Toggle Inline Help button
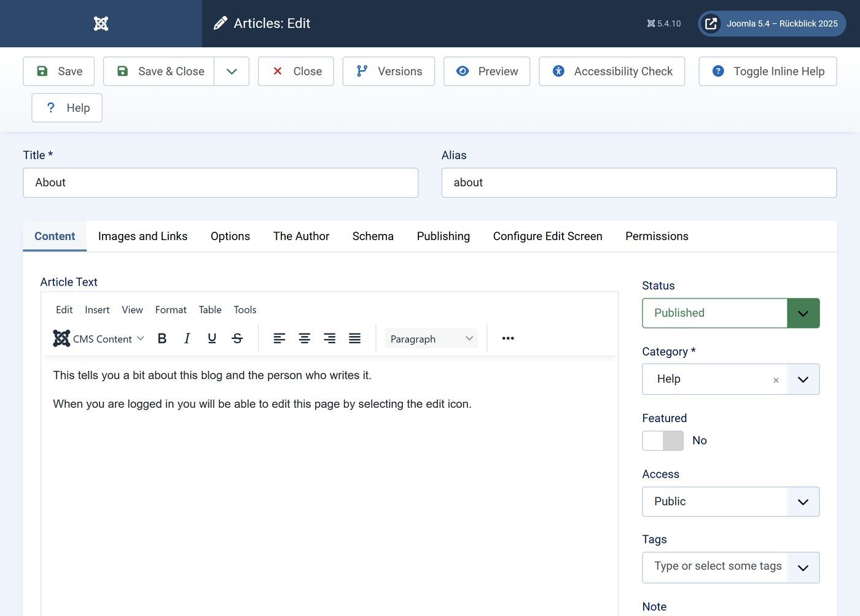 (x=768, y=71)
